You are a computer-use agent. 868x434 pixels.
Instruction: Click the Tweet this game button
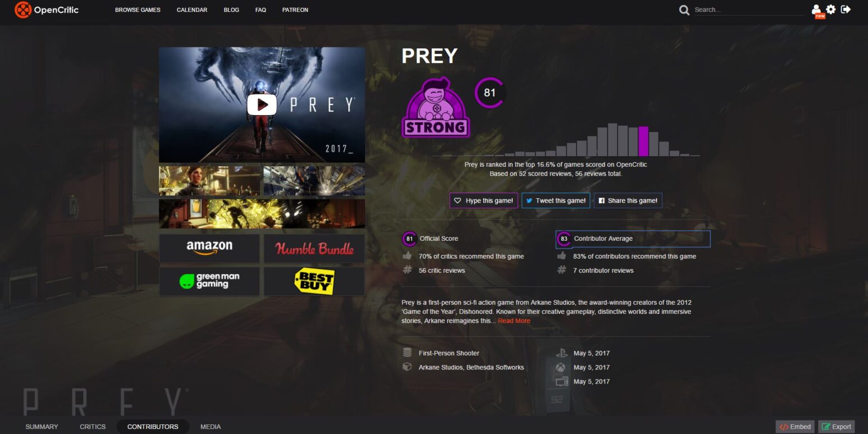point(556,200)
